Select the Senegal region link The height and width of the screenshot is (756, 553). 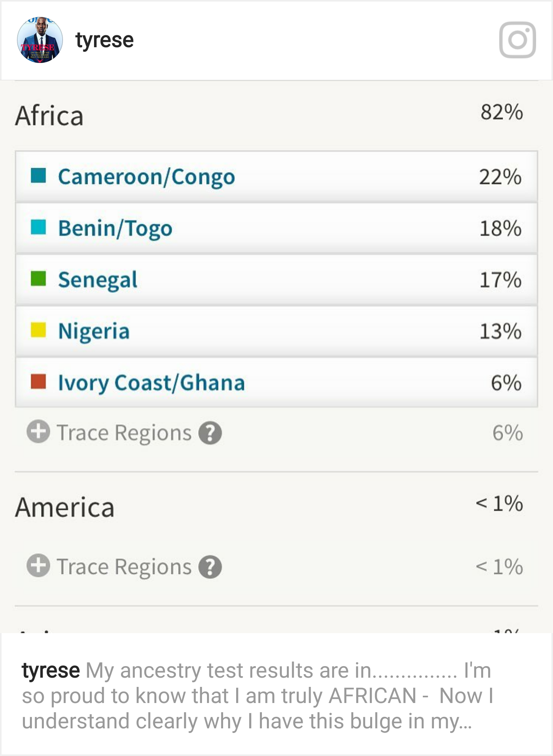98,280
